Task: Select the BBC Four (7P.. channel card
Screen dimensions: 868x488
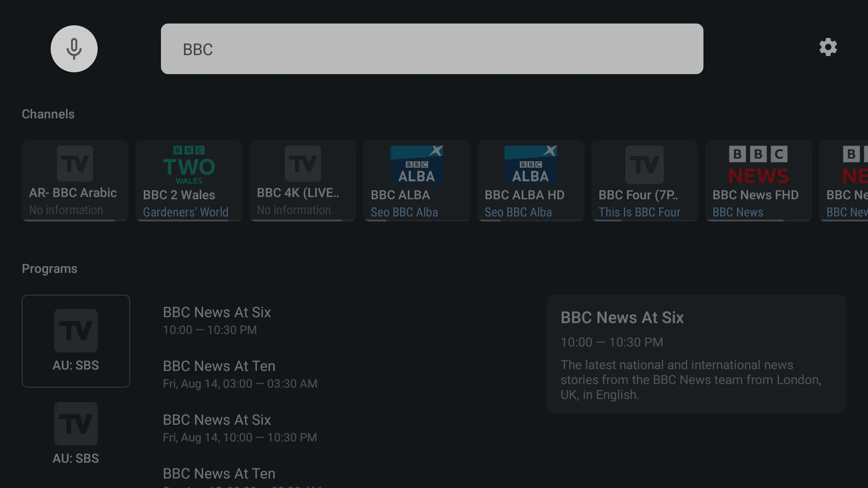Action: tap(645, 181)
